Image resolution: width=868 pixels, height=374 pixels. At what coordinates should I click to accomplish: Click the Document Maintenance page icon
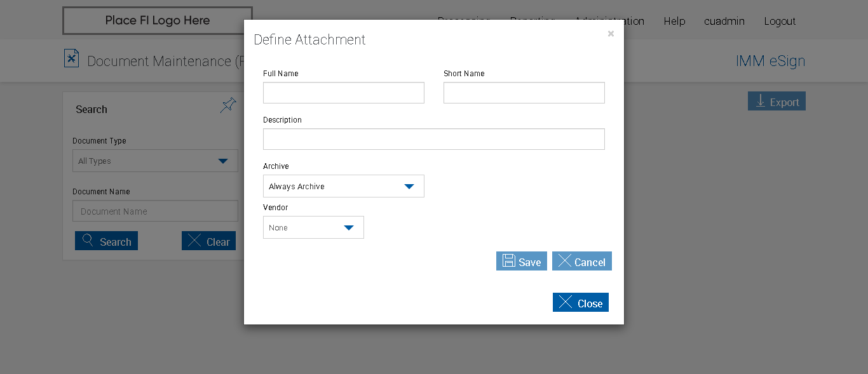coord(71,59)
